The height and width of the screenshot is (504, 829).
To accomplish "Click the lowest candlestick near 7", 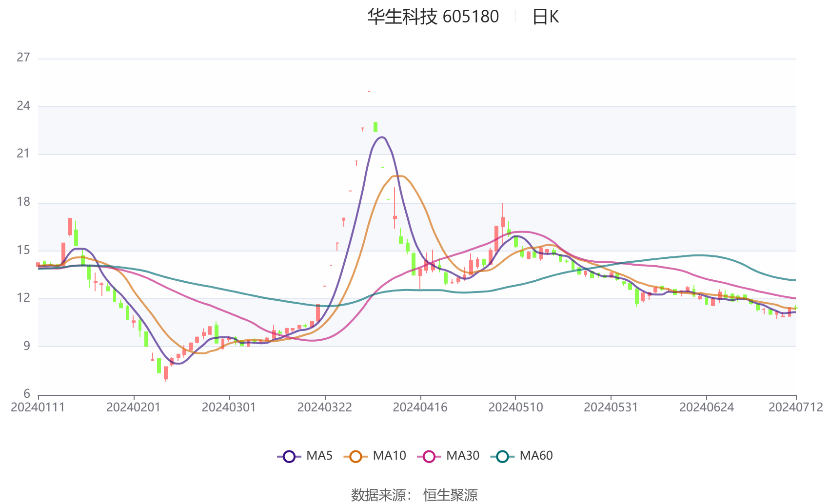I will point(166,373).
